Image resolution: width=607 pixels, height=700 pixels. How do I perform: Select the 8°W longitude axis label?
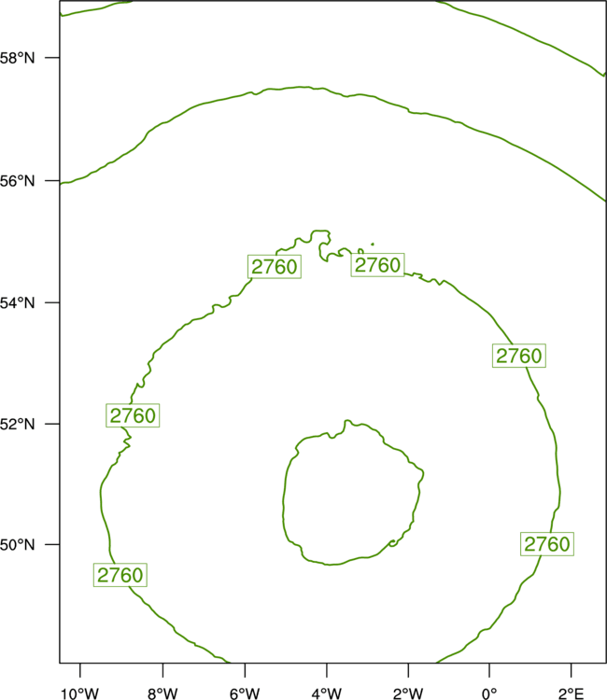162,693
